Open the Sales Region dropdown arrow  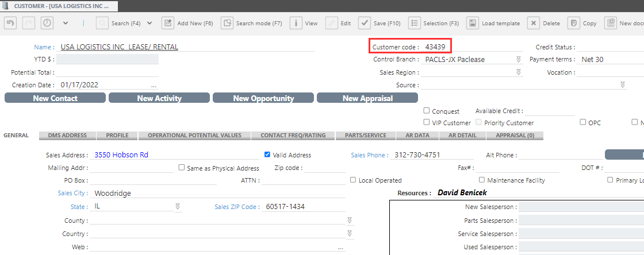[519, 72]
